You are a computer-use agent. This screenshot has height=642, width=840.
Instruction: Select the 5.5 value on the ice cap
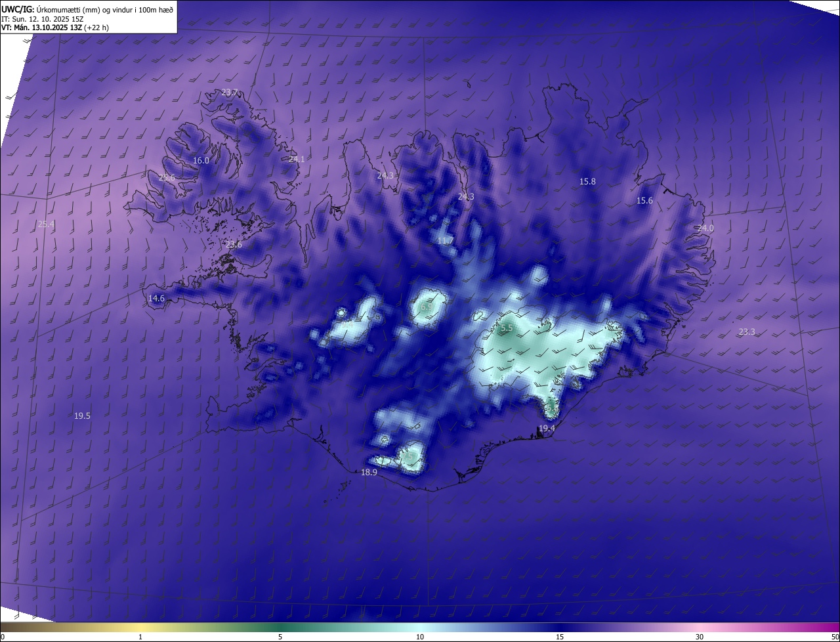[x=507, y=328]
